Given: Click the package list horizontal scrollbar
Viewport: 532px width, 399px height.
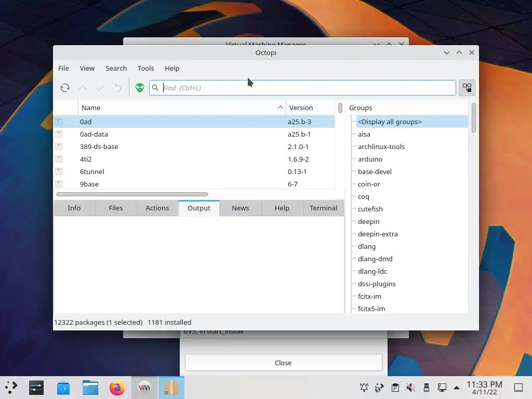Looking at the screenshot, I should 132,194.
